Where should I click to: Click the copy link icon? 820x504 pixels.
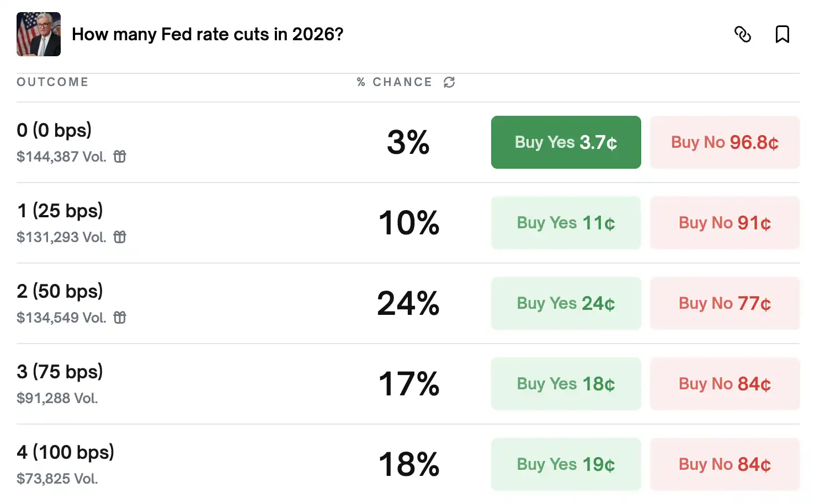(x=743, y=35)
